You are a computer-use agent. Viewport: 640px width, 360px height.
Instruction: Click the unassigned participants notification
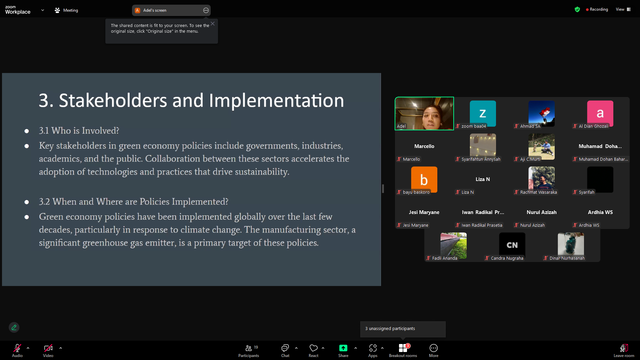(x=403, y=329)
